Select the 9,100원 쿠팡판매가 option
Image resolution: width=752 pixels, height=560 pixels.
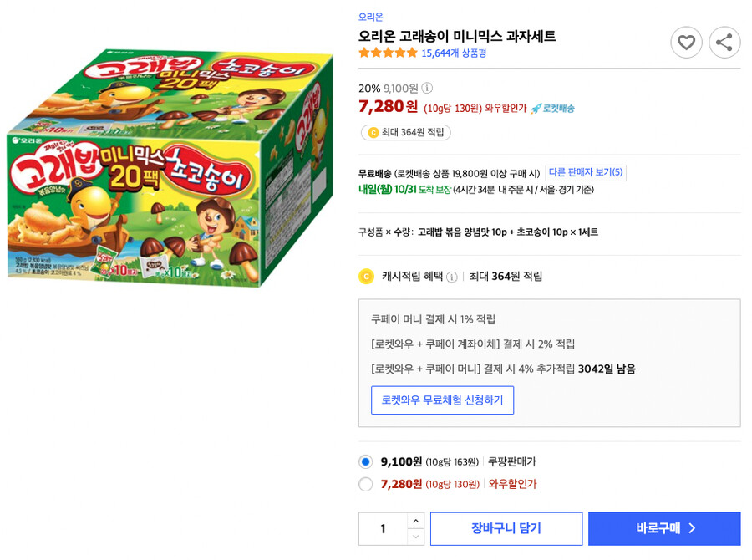pos(365,461)
